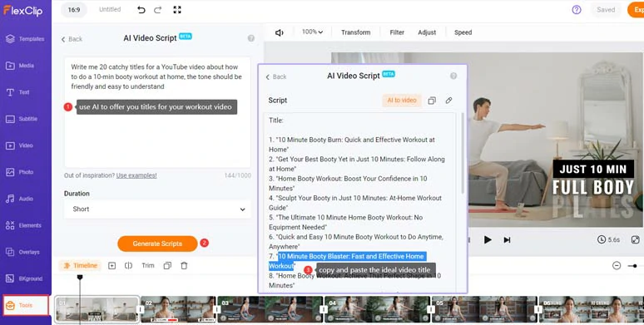Open the help question mark icon
The image size is (644, 325).
[x=577, y=10]
